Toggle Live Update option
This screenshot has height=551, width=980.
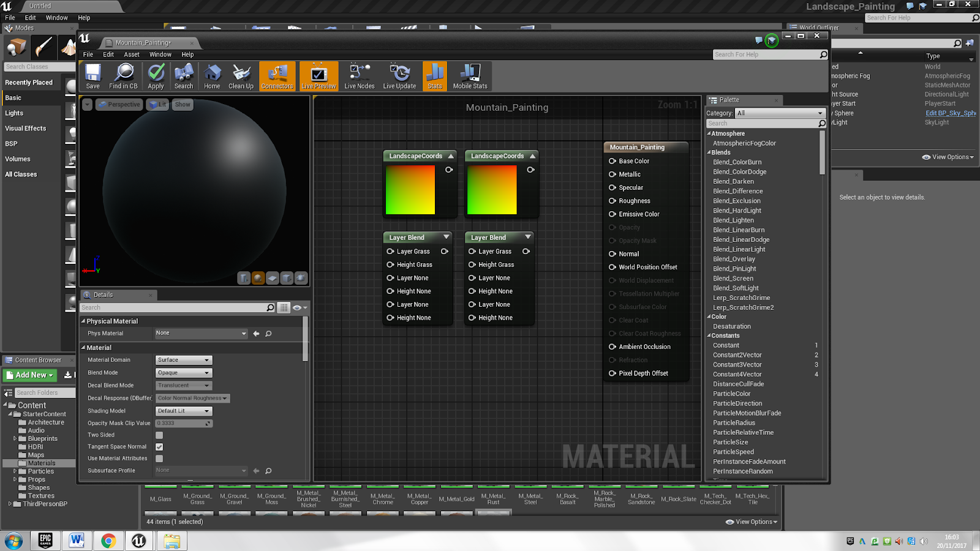pyautogui.click(x=399, y=77)
